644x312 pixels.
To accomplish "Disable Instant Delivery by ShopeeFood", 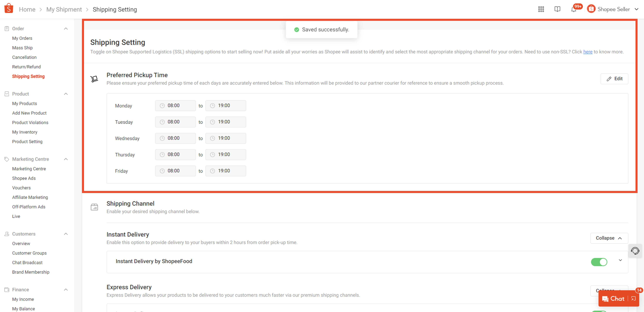I will tap(599, 262).
